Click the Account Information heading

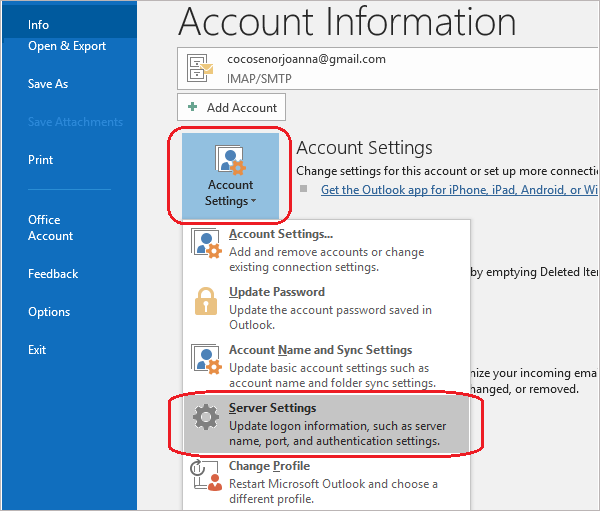click(x=347, y=21)
